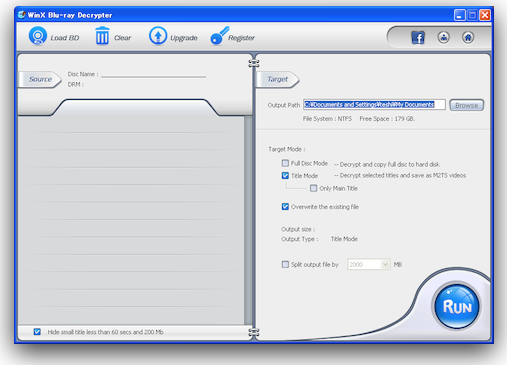The width and height of the screenshot is (507, 365).
Task: Click the 'Target Mode :' label
Action: [286, 149]
